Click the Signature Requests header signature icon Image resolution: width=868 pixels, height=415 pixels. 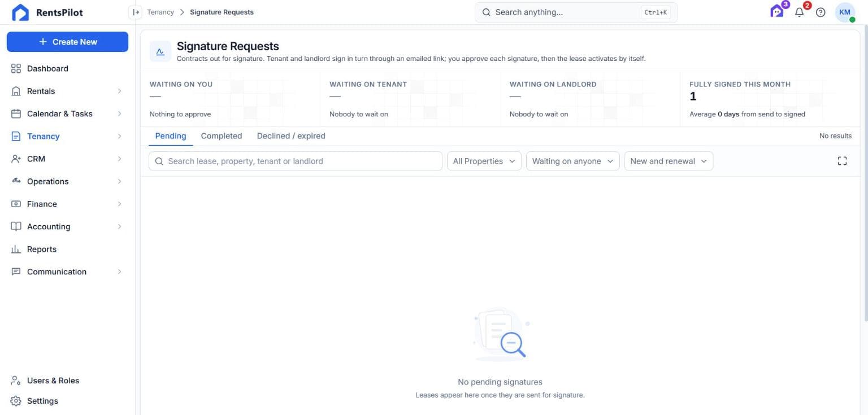click(x=160, y=51)
